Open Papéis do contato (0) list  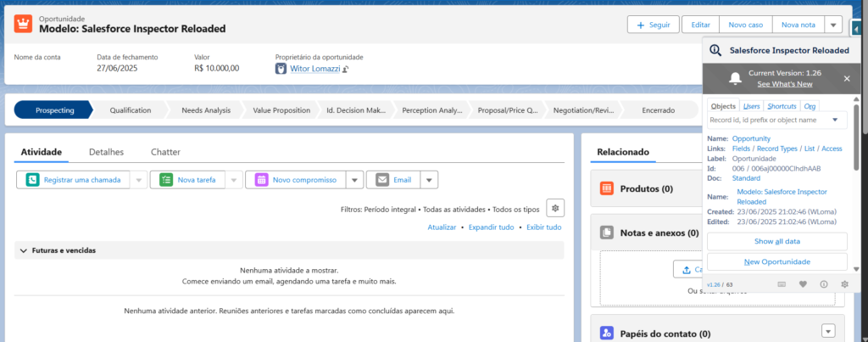coord(665,334)
